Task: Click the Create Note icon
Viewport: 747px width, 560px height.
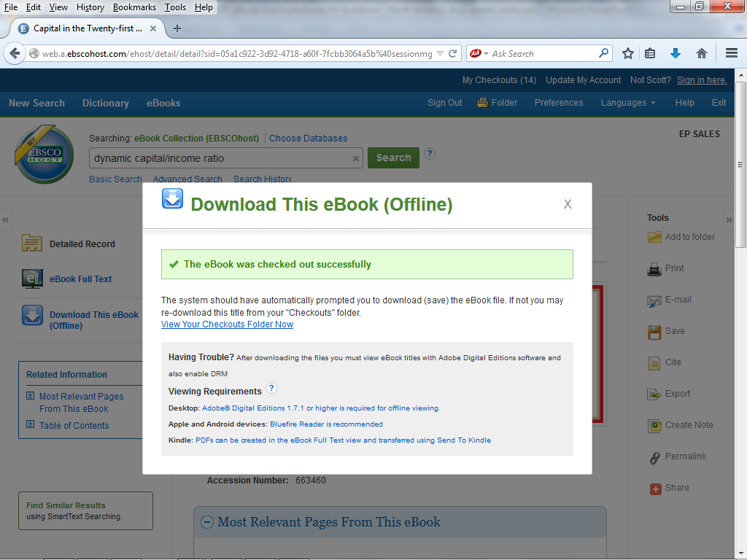Action: (x=654, y=426)
